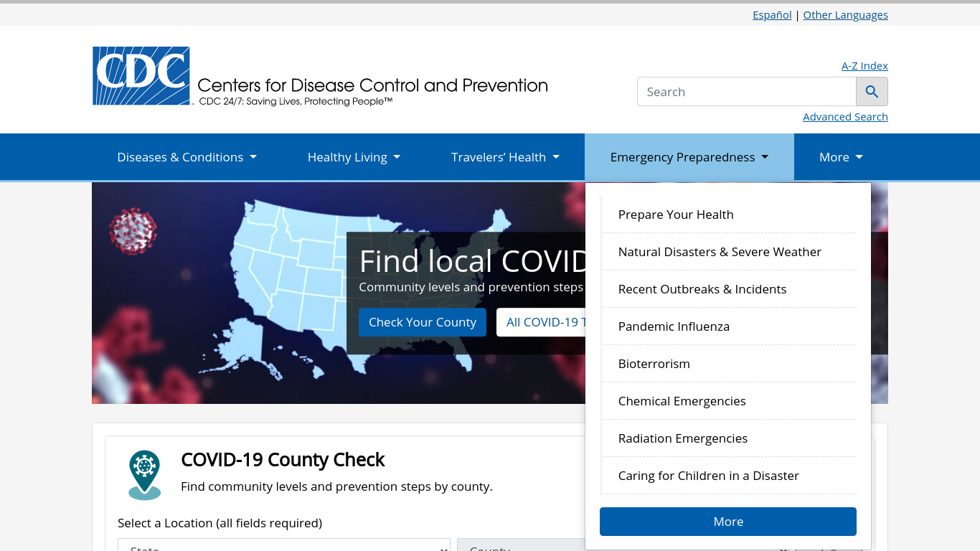Open Caring for Children in a Disaster
Image resolution: width=980 pixels, height=551 pixels.
click(x=730, y=476)
